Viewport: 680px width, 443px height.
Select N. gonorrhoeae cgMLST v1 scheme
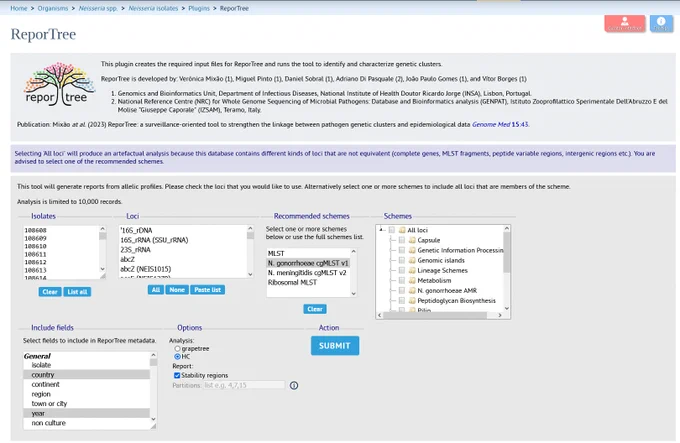pos(307,263)
